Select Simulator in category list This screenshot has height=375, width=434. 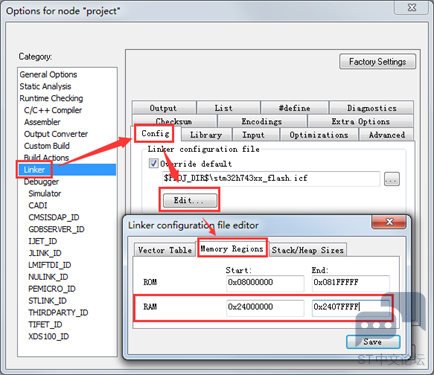45,194
